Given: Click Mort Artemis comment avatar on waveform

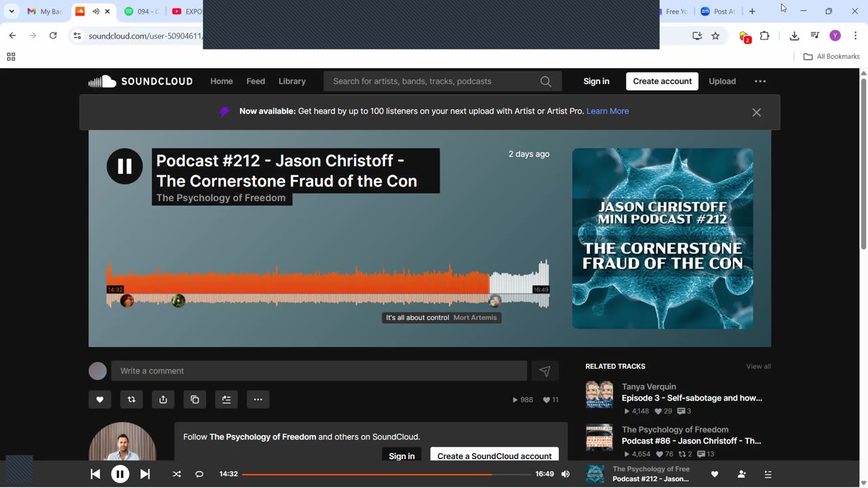Looking at the screenshot, I should point(495,301).
